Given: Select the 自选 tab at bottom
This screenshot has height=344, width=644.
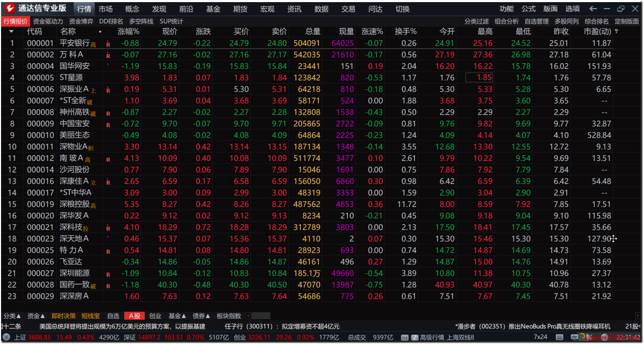Looking at the screenshot, I should pos(113,316).
